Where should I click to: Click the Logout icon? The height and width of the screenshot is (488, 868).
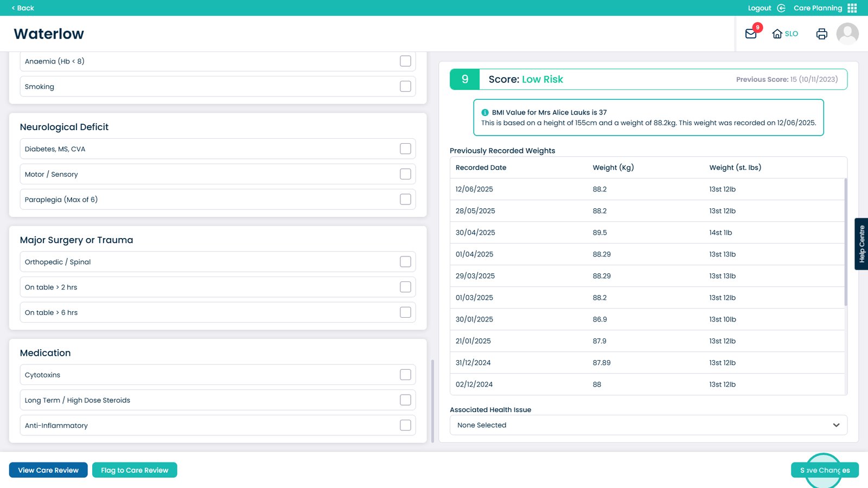[781, 8]
